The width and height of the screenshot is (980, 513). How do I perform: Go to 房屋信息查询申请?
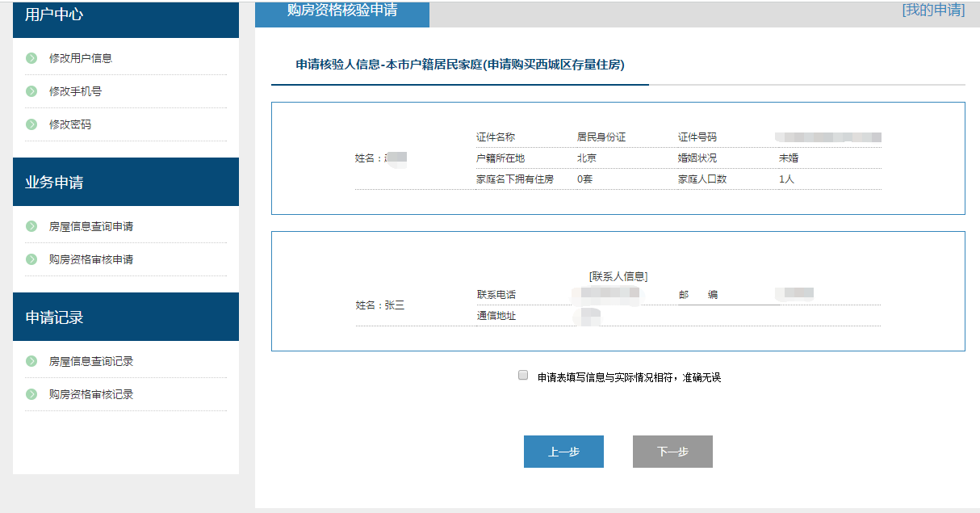[91, 226]
